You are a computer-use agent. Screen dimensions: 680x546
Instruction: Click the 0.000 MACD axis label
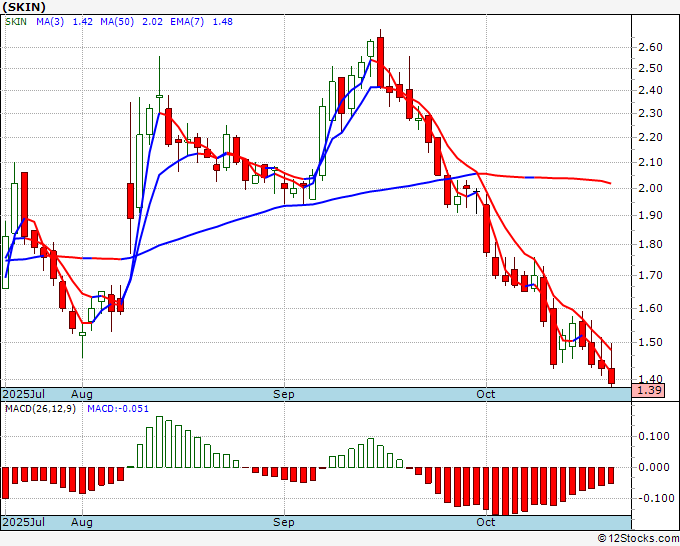[x=654, y=468]
